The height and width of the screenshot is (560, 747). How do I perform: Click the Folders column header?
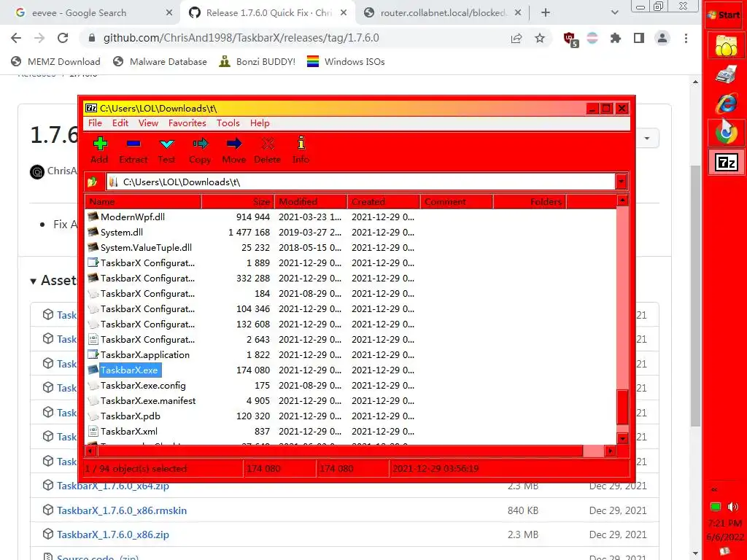tap(530, 202)
